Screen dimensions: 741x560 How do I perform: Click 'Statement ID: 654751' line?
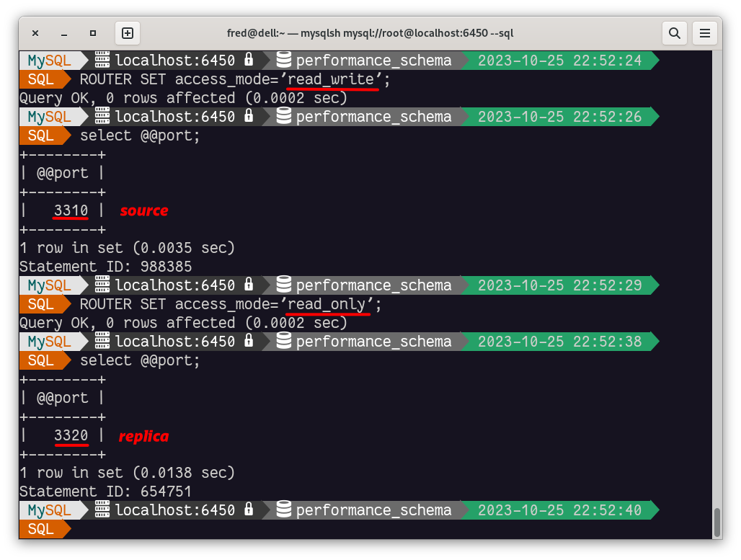tap(105, 492)
